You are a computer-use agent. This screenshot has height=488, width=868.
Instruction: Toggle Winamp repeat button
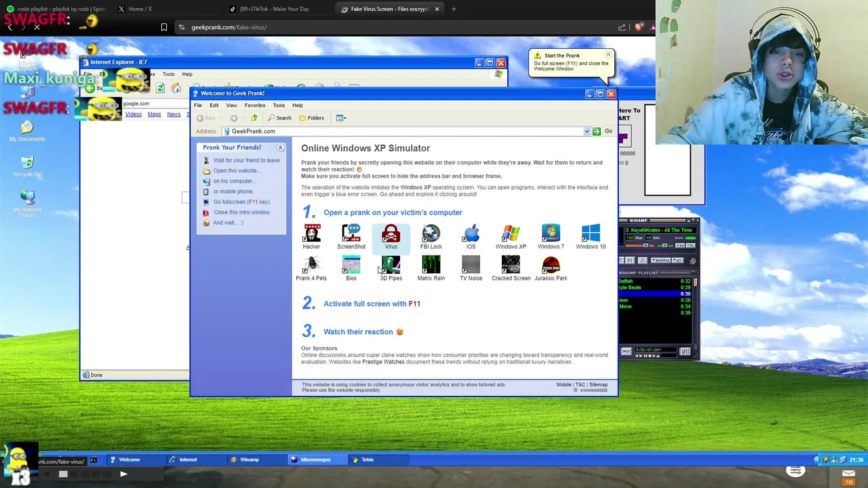coord(677,260)
